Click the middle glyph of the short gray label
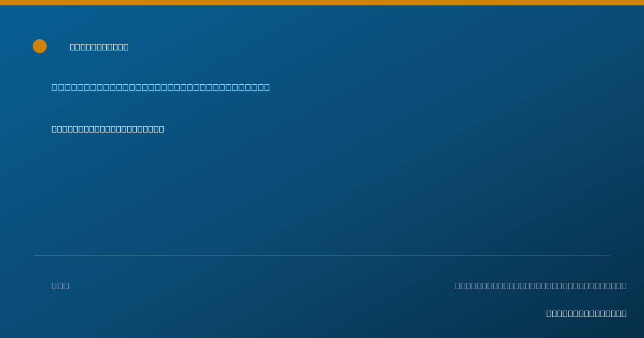 pyautogui.click(x=60, y=285)
